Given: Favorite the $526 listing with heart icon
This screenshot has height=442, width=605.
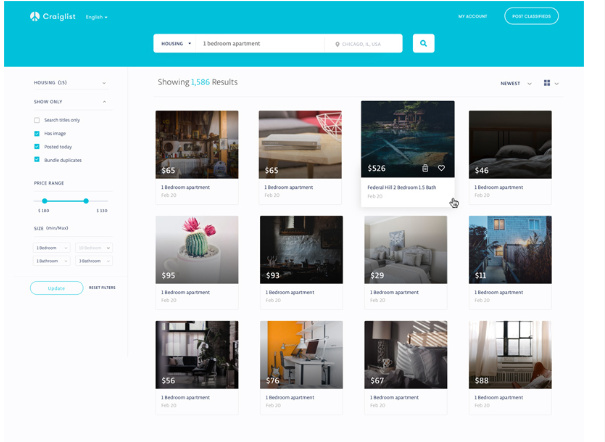Looking at the screenshot, I should point(441,168).
